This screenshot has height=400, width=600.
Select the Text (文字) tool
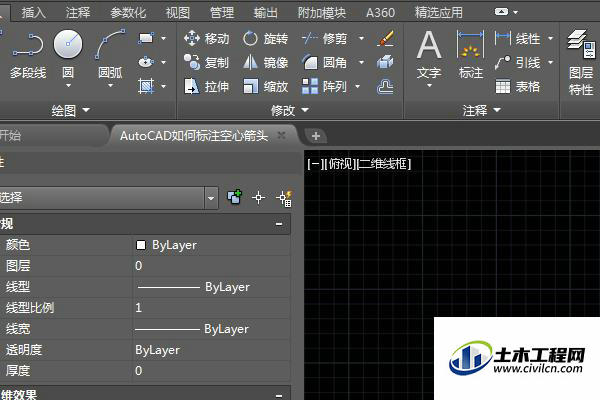click(x=429, y=56)
